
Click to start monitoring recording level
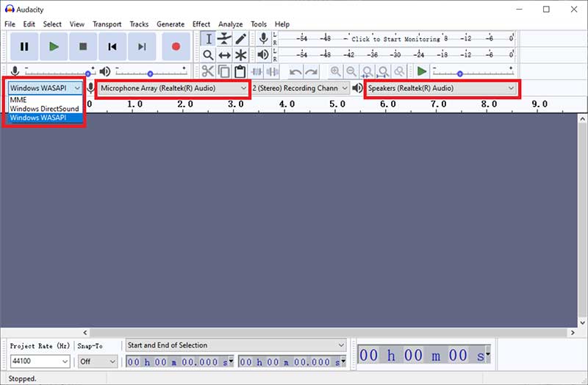pyautogui.click(x=395, y=39)
